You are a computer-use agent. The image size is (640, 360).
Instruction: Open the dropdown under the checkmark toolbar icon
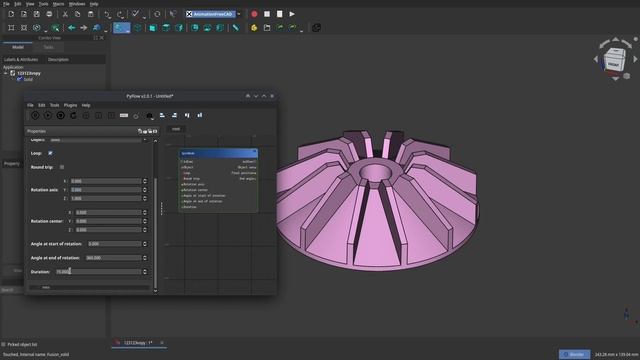coord(144,17)
